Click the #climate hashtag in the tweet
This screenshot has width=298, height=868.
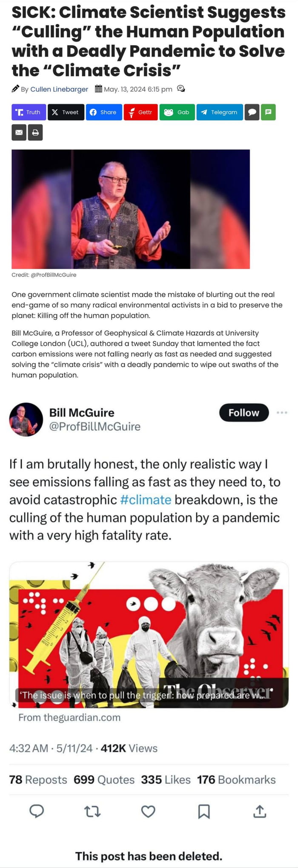[146, 500]
